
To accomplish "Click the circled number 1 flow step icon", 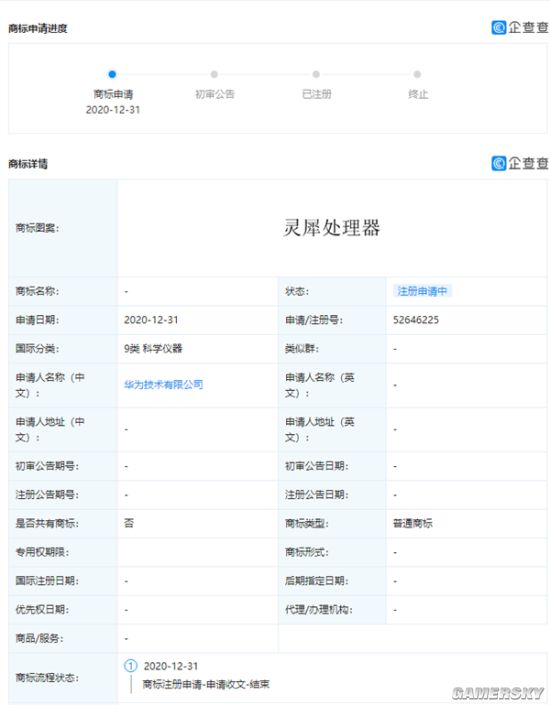I will pyautogui.click(x=130, y=666).
